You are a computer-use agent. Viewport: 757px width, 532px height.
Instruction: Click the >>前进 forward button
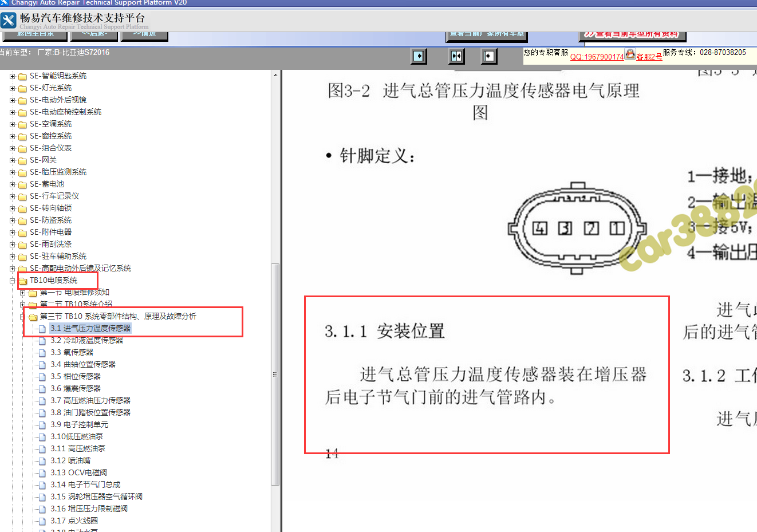[145, 36]
